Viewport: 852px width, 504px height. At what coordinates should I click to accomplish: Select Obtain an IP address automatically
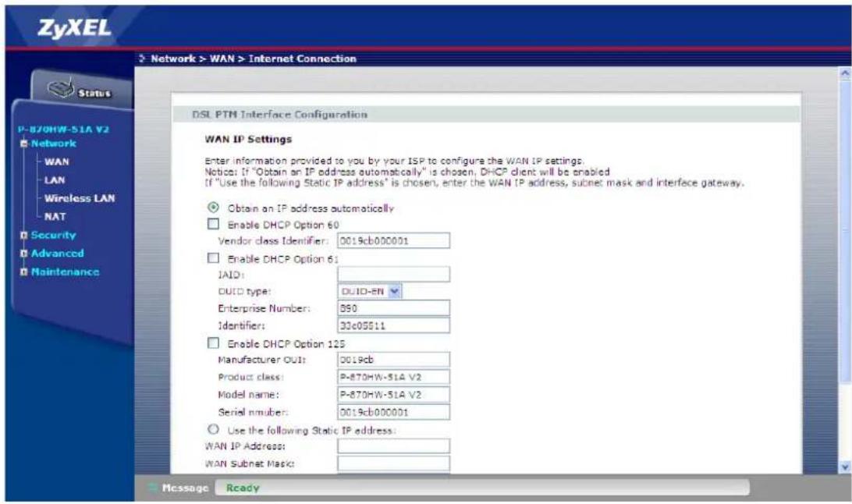point(214,208)
